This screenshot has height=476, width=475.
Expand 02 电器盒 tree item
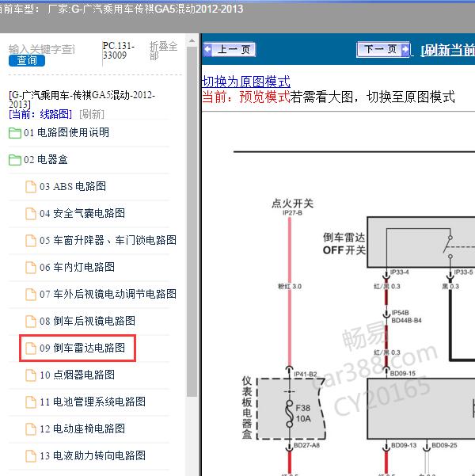pos(46,160)
